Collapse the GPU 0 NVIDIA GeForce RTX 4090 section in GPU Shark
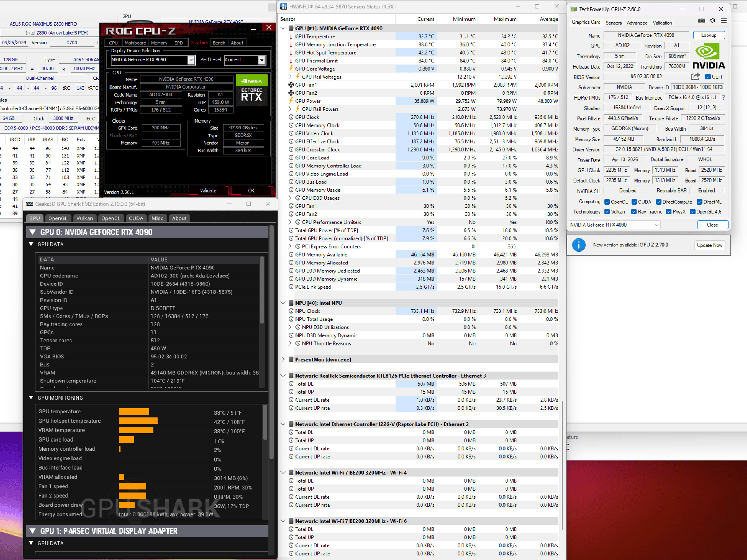Screen dimensions: 747x560 (32, 232)
